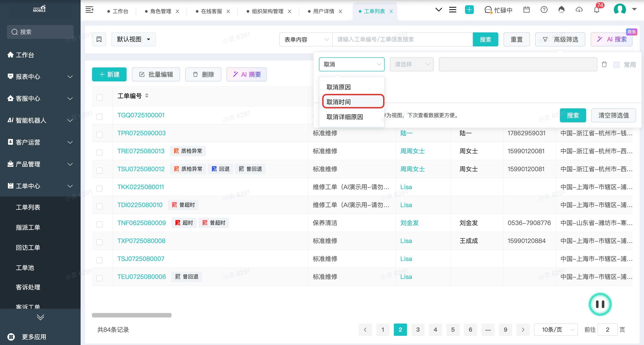Click the help question mark icon
The image size is (644, 345).
544,10
